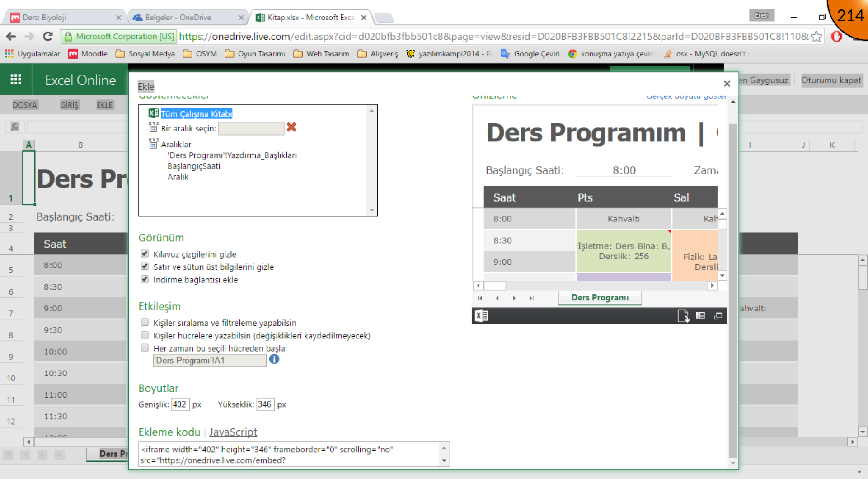The width and height of the screenshot is (868, 488).
Task: Click the Tüm Çalışma Kitabı Excel icon
Action: [x=154, y=113]
